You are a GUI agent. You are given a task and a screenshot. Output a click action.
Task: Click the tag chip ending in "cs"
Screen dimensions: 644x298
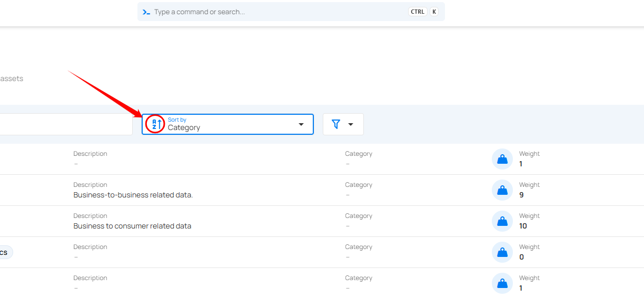coord(4,252)
